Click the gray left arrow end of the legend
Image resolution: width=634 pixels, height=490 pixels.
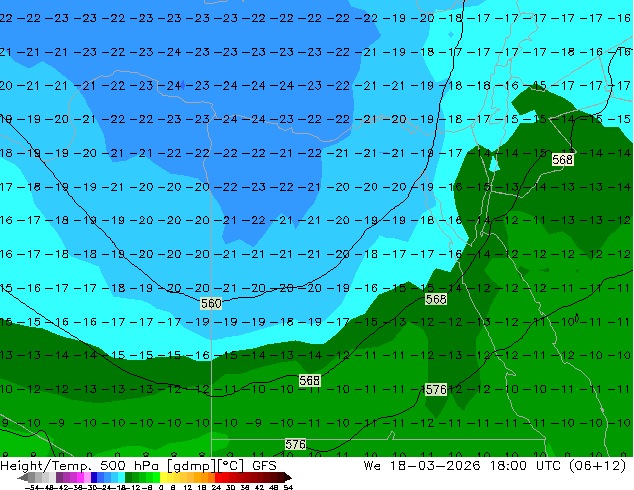(x=23, y=477)
